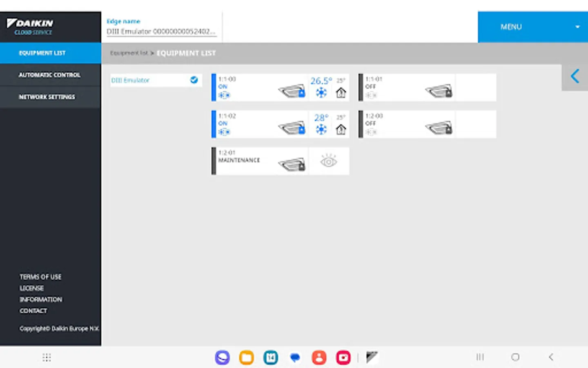Click 26.5° temperature reading
Viewport: 588px width, 368px height.
(x=321, y=81)
